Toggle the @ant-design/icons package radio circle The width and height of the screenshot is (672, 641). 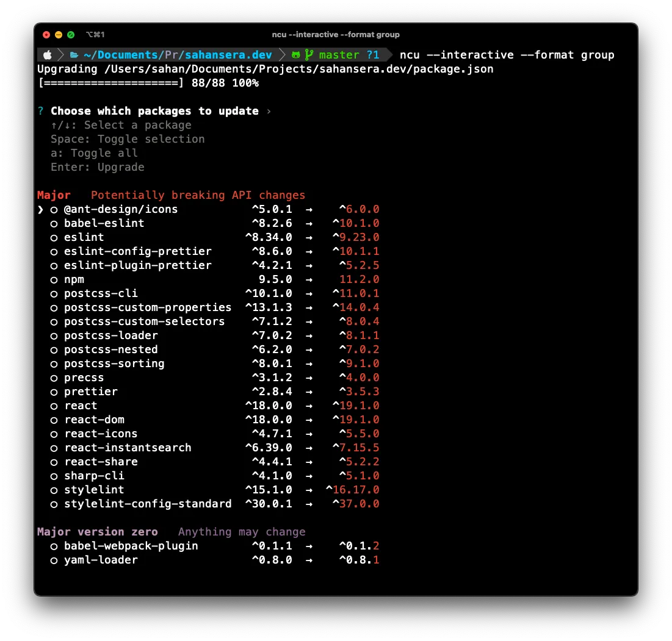54,210
